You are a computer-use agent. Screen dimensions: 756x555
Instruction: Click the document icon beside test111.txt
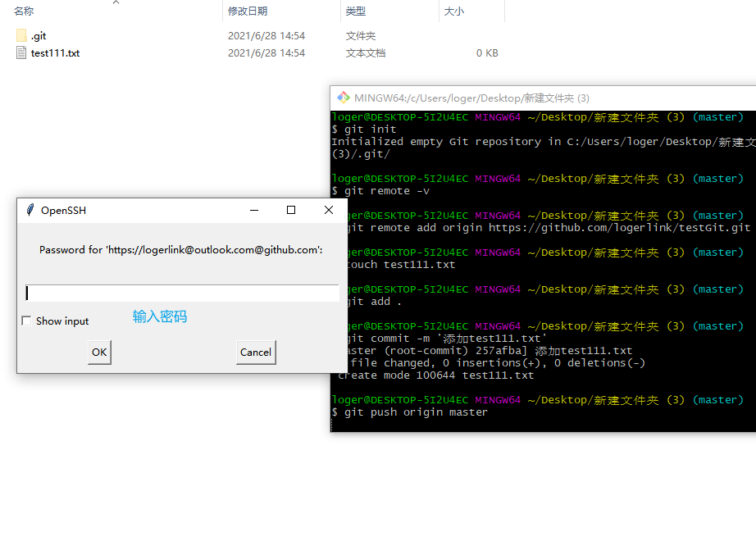tap(18, 52)
